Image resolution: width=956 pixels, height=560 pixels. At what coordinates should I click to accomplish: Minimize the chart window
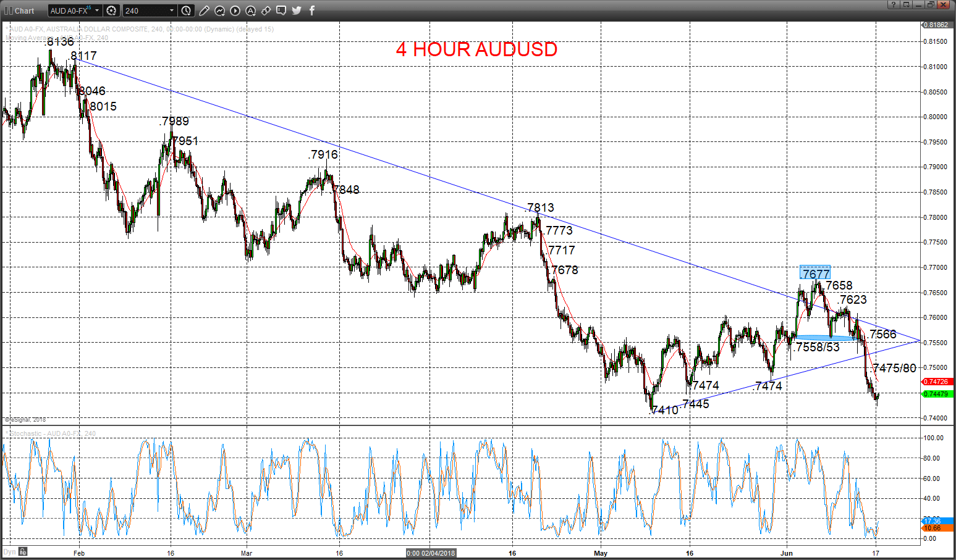coord(918,4)
